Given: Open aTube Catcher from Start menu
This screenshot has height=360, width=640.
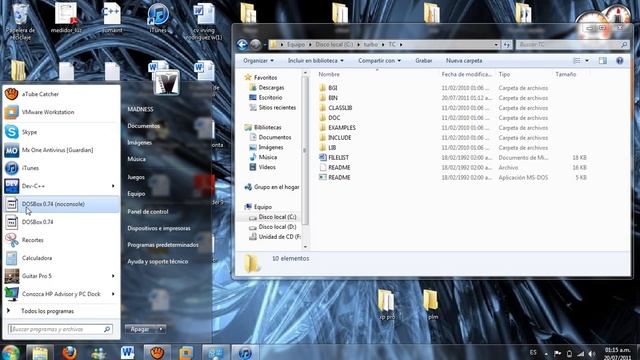Looking at the screenshot, I should (x=61, y=94).
